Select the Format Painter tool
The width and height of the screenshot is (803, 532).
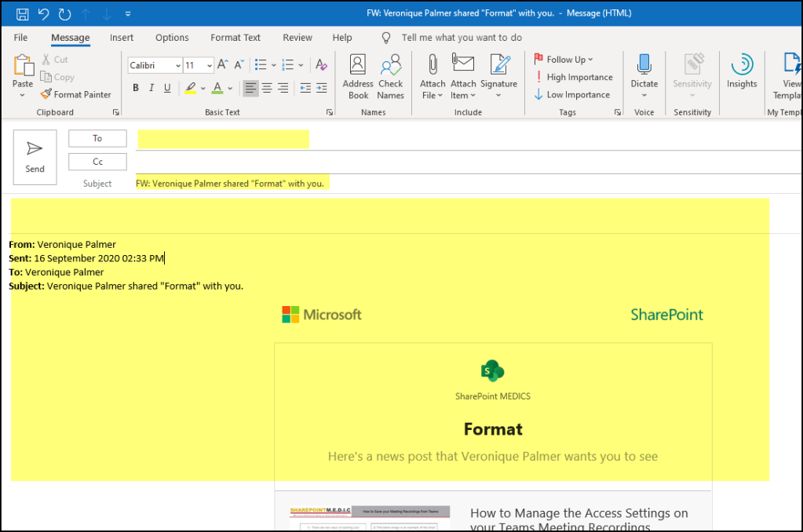(76, 94)
